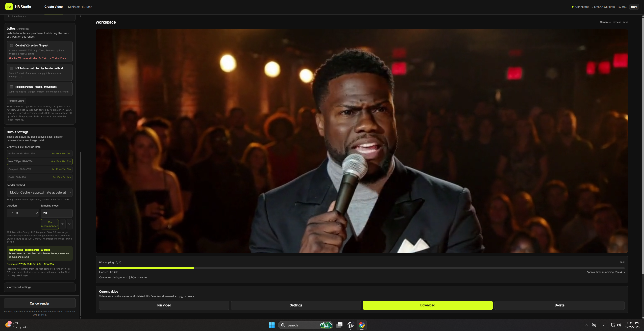Click the Windows taskbar Search box

tap(306, 325)
